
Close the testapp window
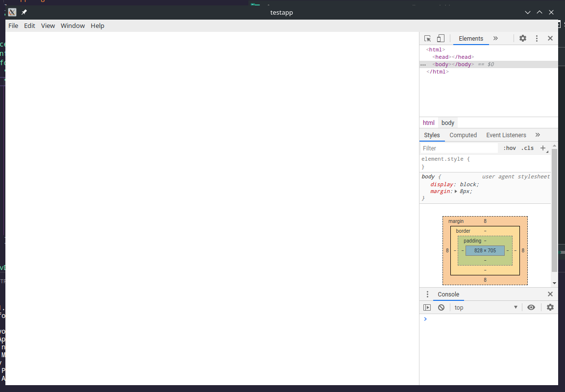pyautogui.click(x=551, y=12)
